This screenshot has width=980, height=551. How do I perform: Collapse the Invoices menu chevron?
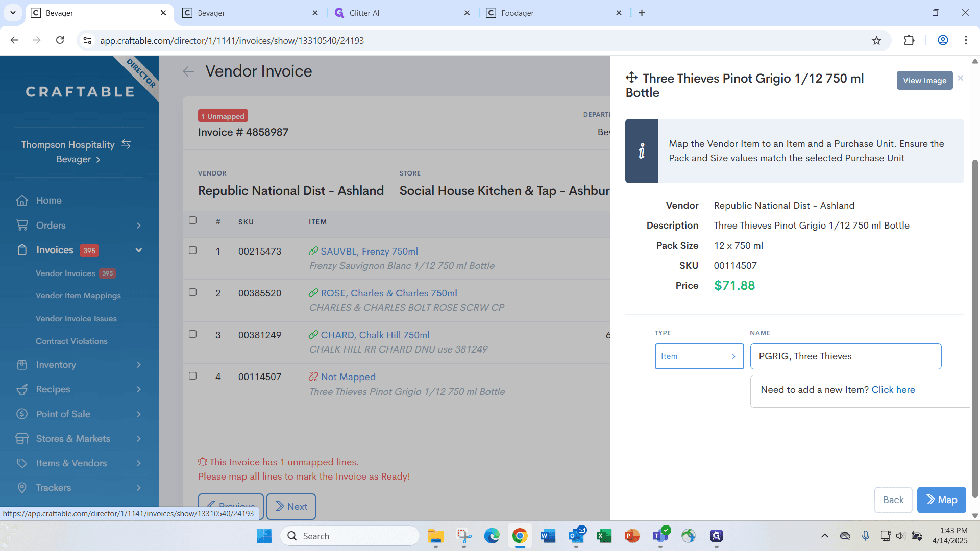pos(139,250)
